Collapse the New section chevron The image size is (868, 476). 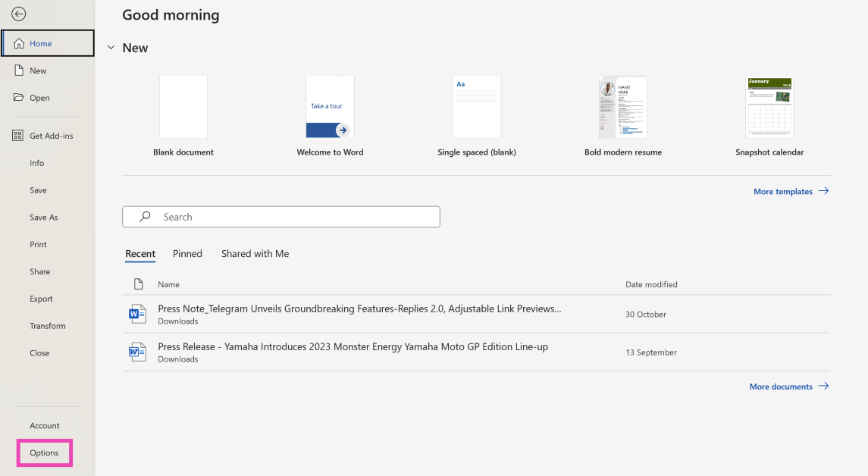pos(111,48)
